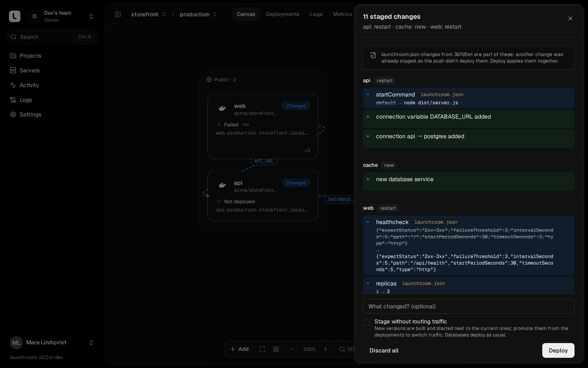
Task: Click the DATABASE_URL variable added row
Action: coord(469,119)
